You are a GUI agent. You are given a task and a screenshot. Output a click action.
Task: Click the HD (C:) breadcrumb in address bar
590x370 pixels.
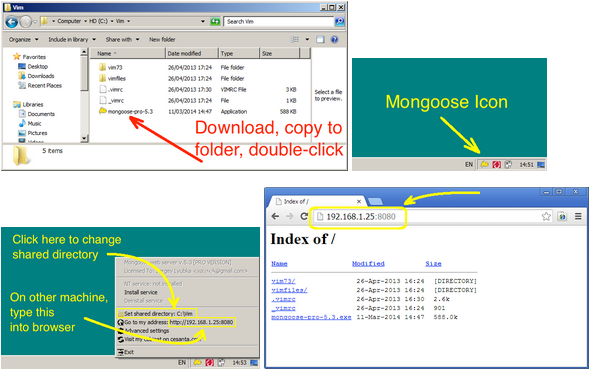click(x=98, y=21)
